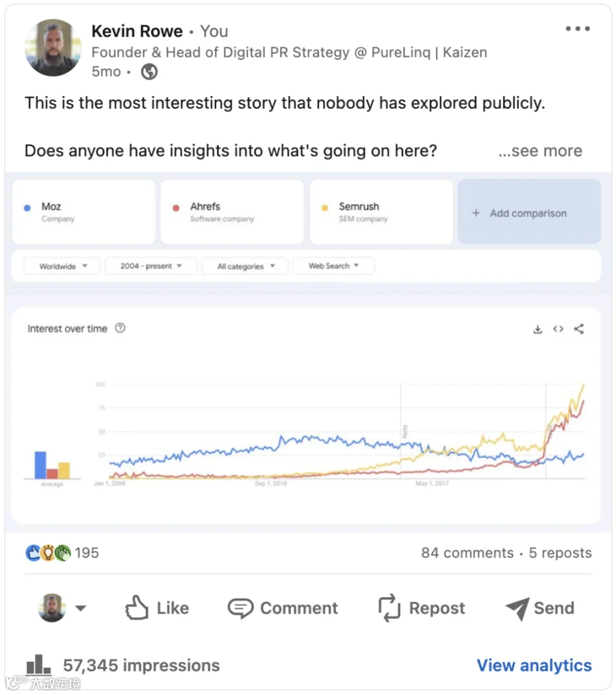616x695 pixels.
Task: Expand the All categories dropdown
Action: 245,266
